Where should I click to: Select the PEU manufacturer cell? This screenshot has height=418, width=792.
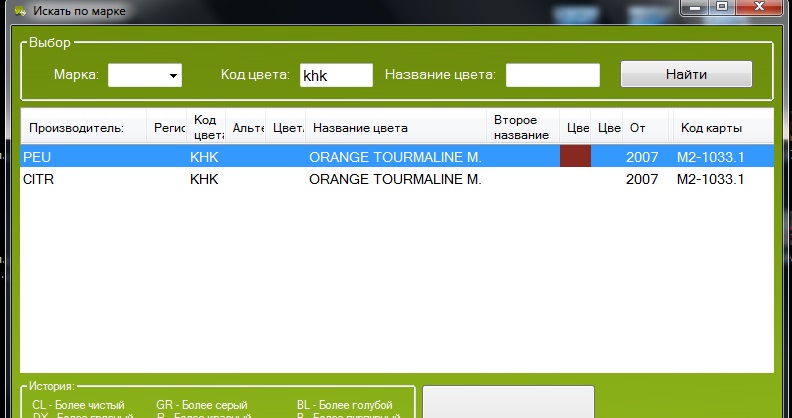[37, 157]
